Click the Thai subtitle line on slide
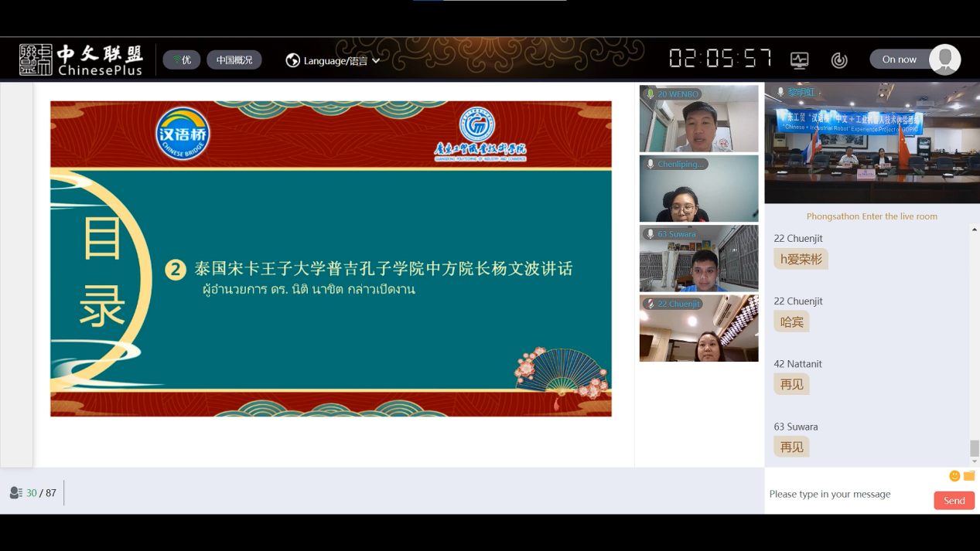Image resolution: width=980 pixels, height=551 pixels. [309, 290]
